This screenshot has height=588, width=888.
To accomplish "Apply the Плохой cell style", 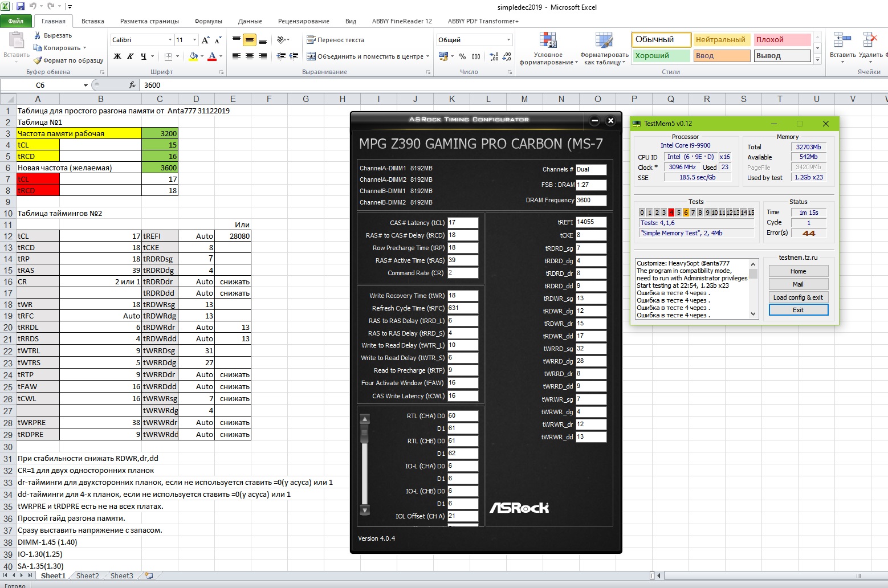I will pyautogui.click(x=782, y=39).
